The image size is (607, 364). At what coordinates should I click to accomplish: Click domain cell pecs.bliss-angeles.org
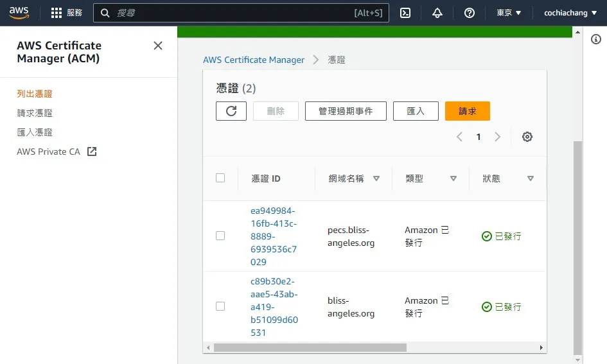pyautogui.click(x=351, y=236)
